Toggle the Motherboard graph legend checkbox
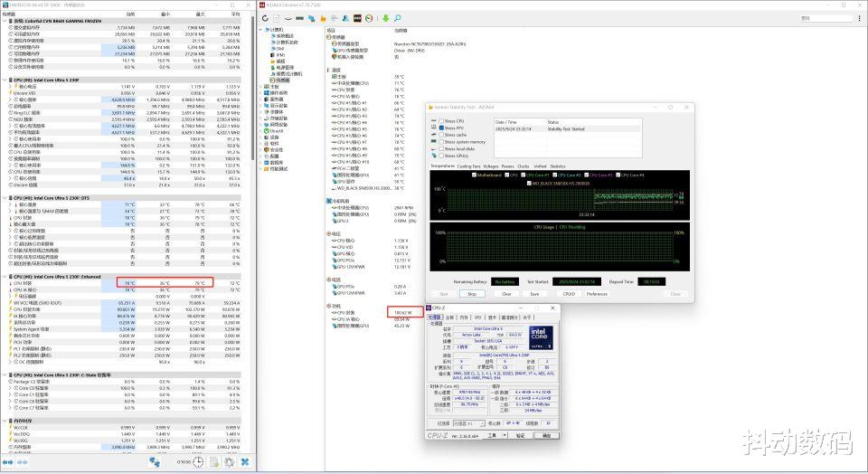868x474 pixels. [x=473, y=175]
